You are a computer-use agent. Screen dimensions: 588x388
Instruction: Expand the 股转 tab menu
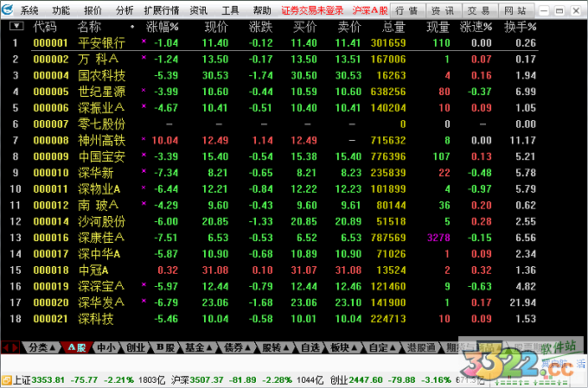pos(276,347)
